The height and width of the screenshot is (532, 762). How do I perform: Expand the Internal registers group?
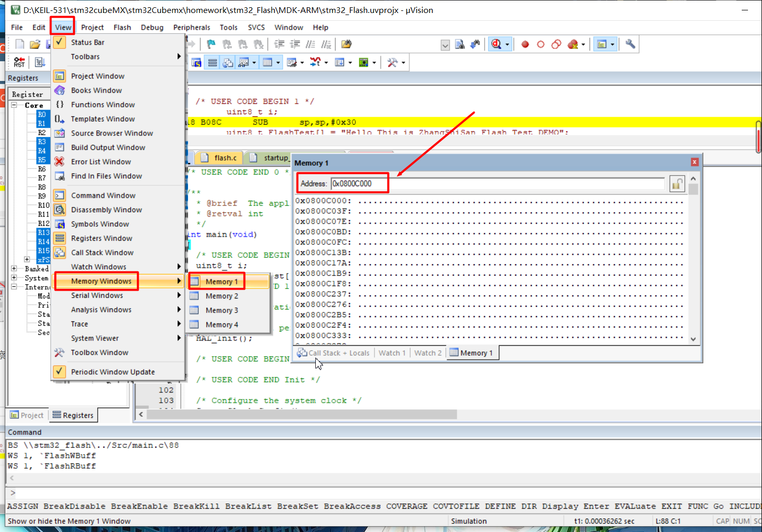15,287
